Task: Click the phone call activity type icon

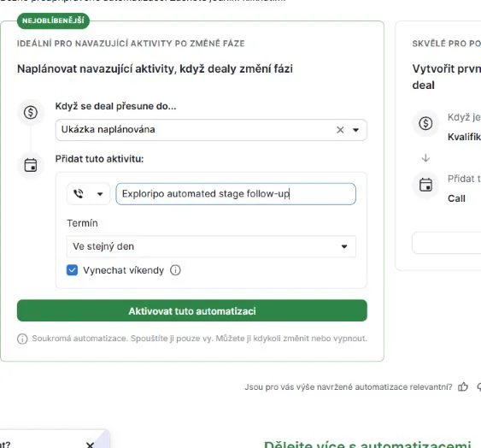Action: (79, 194)
